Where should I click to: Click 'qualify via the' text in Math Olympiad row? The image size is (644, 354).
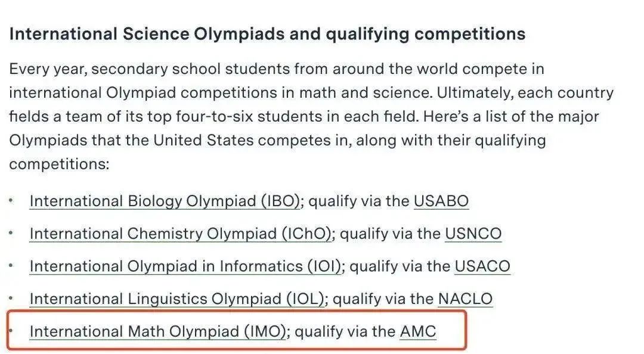[345, 331]
